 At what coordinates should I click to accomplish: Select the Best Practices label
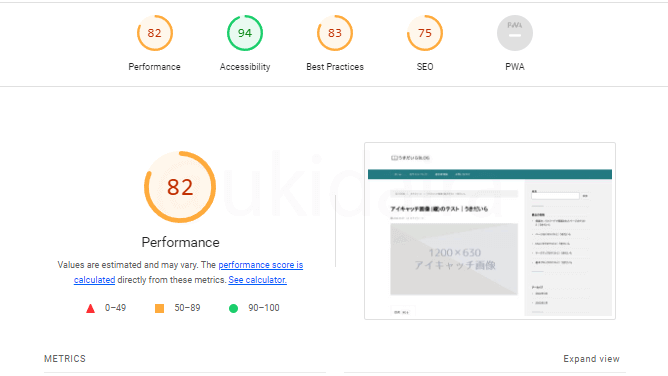coord(335,67)
